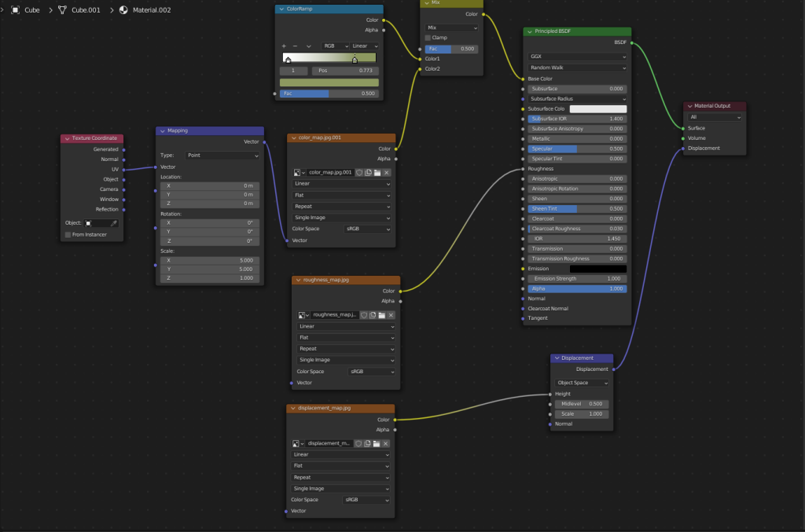Click the fake user shield icon on color_map.jpg.001
This screenshot has width=805, height=532.
pyautogui.click(x=358, y=172)
